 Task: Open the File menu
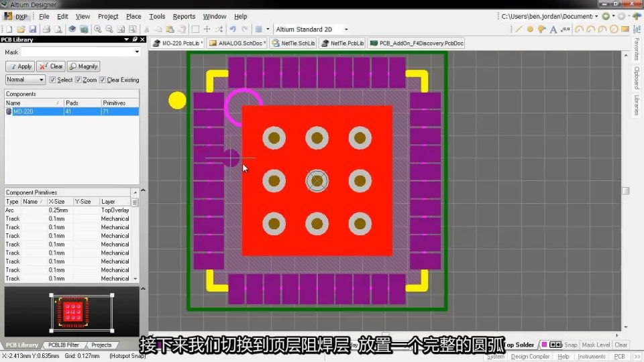[x=44, y=16]
